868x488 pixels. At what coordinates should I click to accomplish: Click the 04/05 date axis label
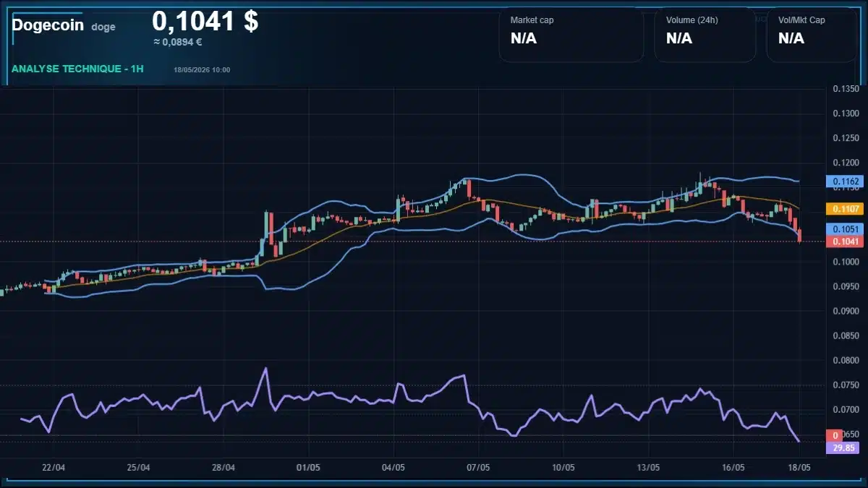(x=393, y=467)
